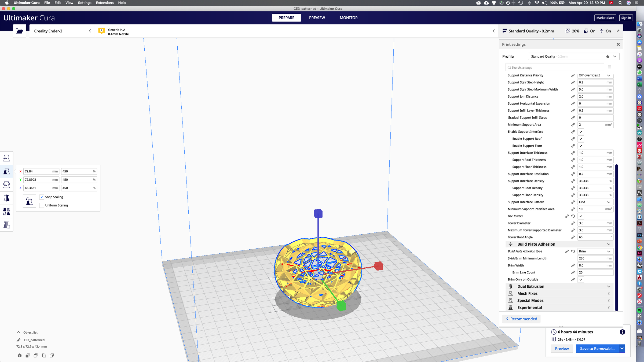Select the Mirror tool

(6, 198)
